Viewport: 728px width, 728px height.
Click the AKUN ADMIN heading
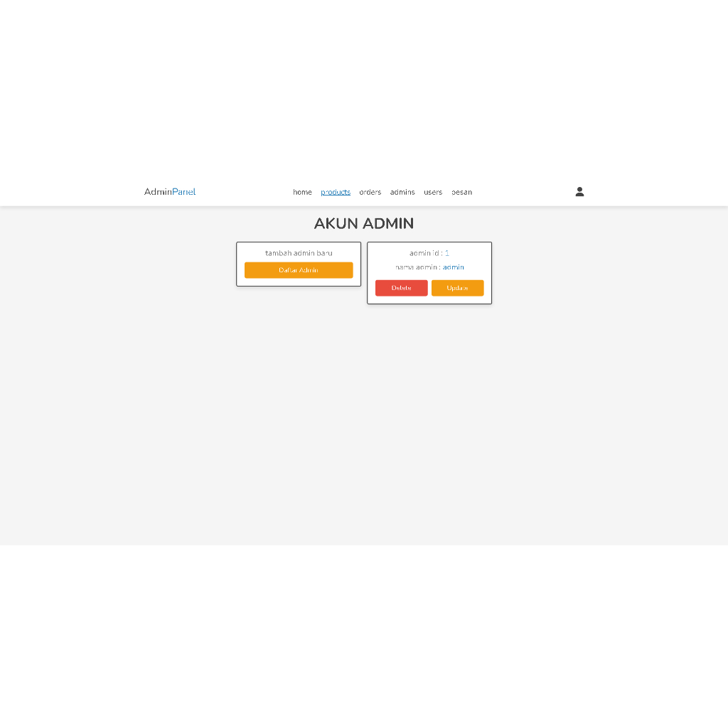(363, 223)
